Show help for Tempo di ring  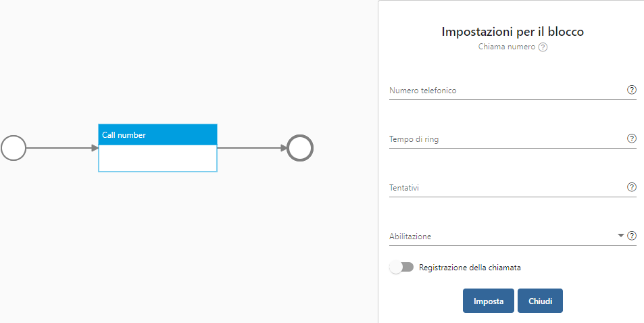(632, 139)
